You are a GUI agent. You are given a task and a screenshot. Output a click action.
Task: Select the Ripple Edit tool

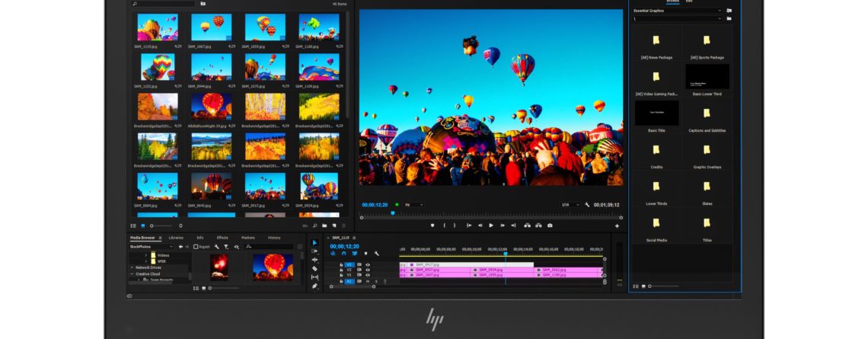314,260
